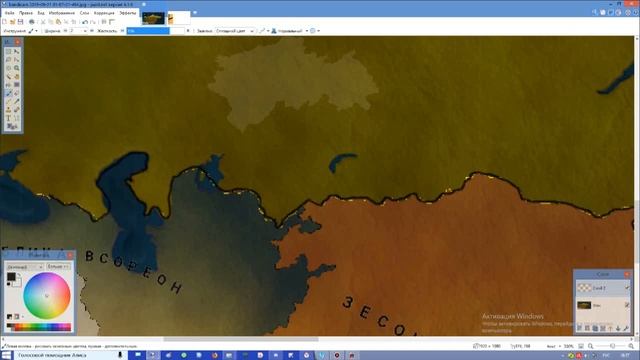Open the Слои menu
The width and height of the screenshot is (640, 360).
click(84, 13)
